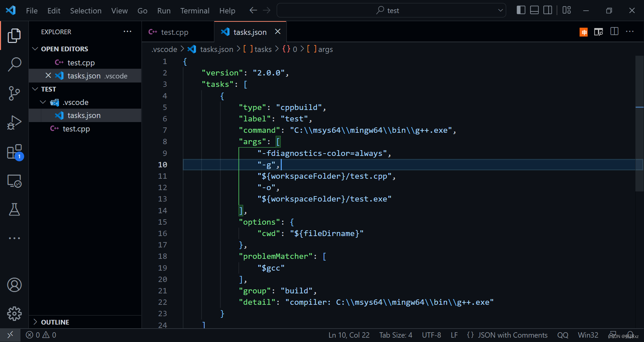Click QQ status bar item
The width and height of the screenshot is (644, 342).
[563, 335]
